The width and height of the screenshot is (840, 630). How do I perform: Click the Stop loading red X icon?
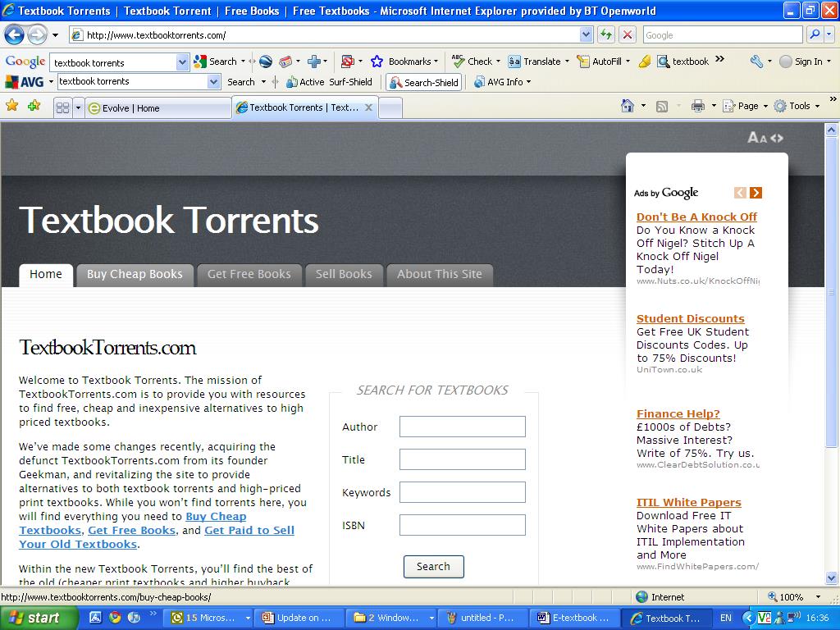(627, 35)
